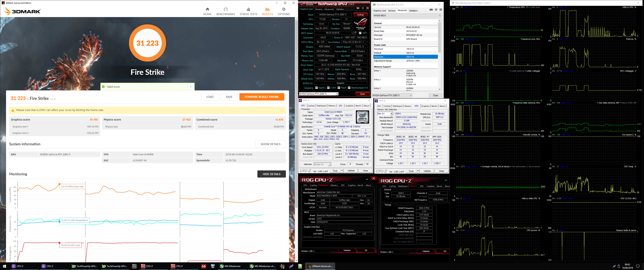Toggle CUDA checkbox in GPU-Z
Image resolution: width=644 pixels, height=270 pixels.
click(x=328, y=88)
